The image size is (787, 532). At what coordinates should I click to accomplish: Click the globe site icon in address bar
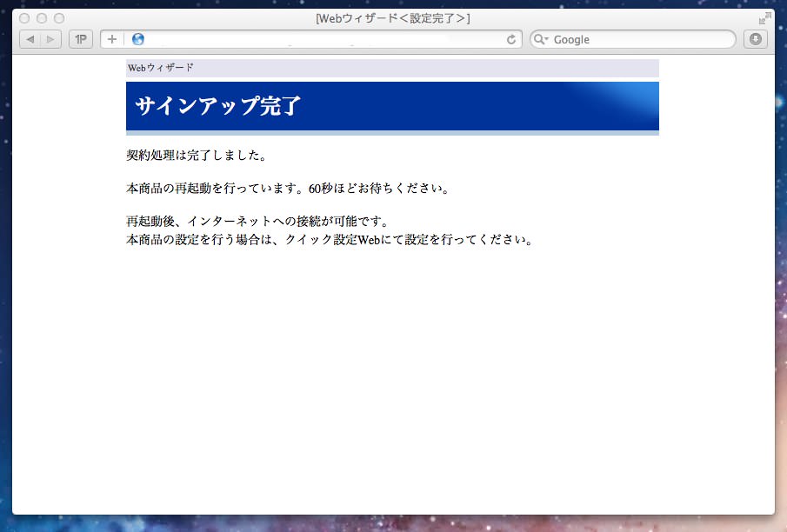(x=138, y=39)
